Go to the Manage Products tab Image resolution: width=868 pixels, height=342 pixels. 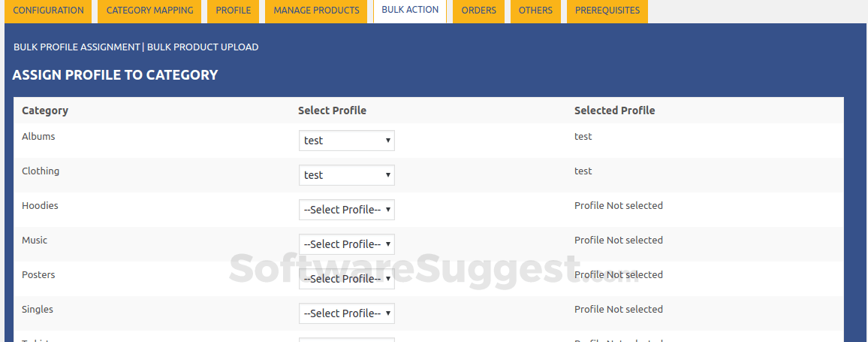click(x=316, y=11)
